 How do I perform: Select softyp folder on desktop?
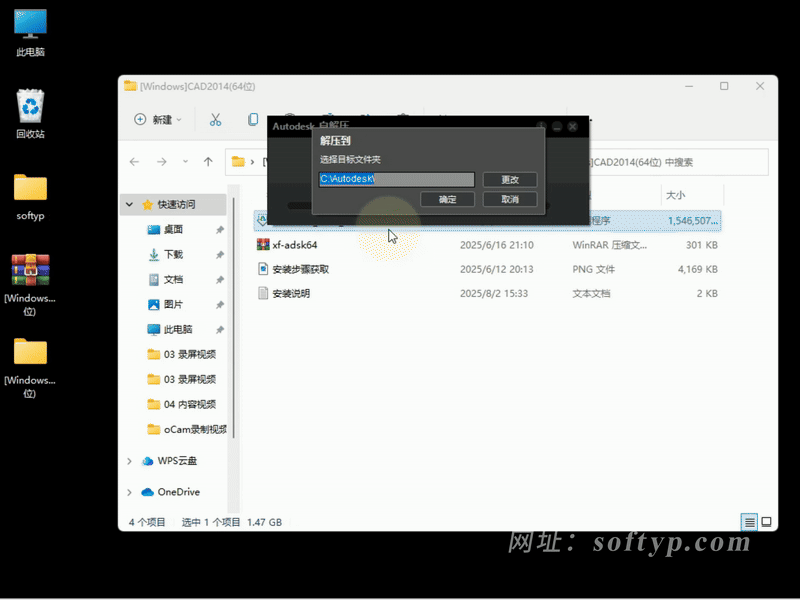point(30,196)
